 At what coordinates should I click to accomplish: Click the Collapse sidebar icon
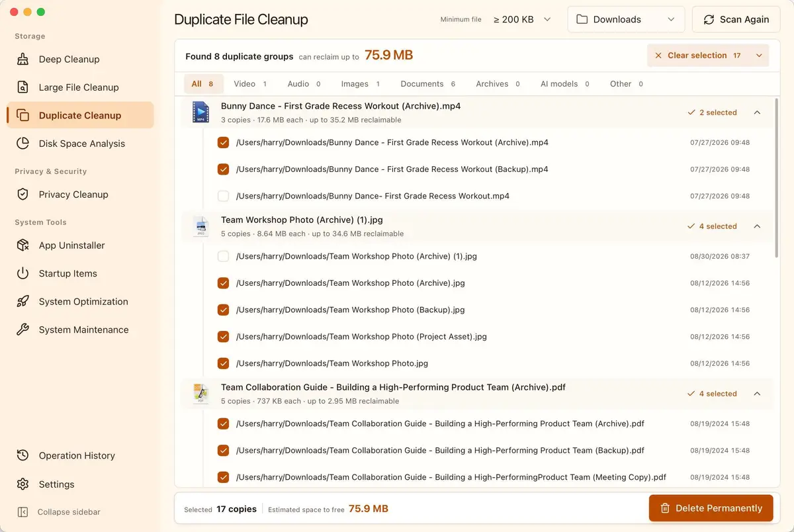pyautogui.click(x=23, y=512)
